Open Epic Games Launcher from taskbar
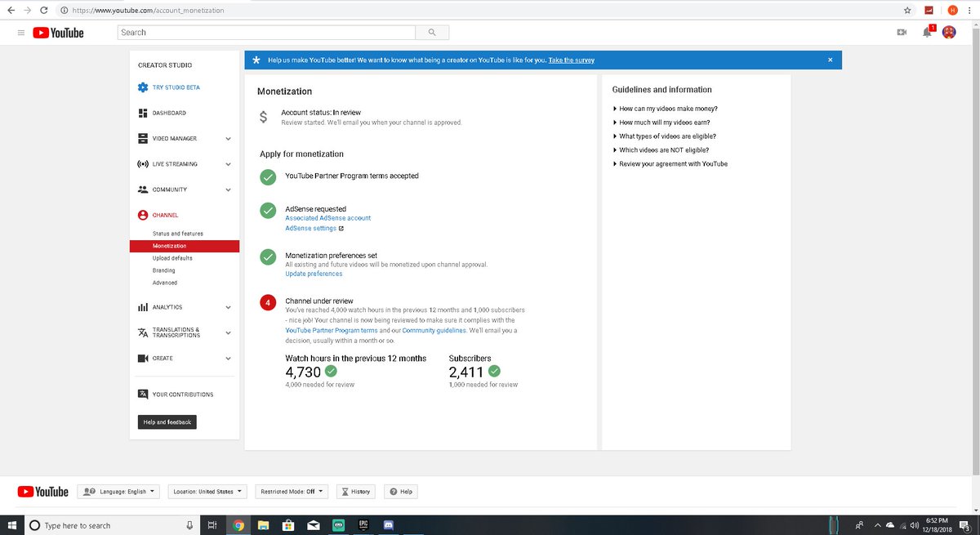Image resolution: width=980 pixels, height=535 pixels. tap(363, 525)
